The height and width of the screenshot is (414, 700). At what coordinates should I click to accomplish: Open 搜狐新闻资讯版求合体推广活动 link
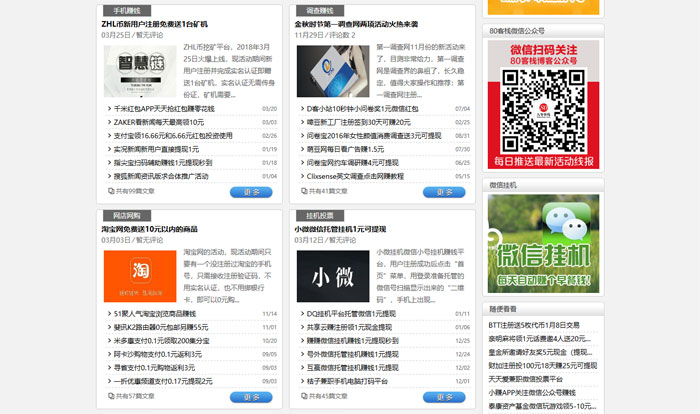point(161,176)
